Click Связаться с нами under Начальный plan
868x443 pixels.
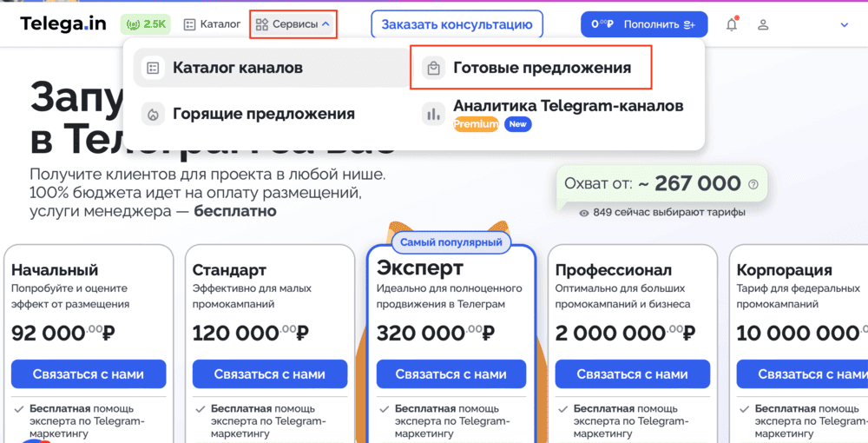click(89, 374)
